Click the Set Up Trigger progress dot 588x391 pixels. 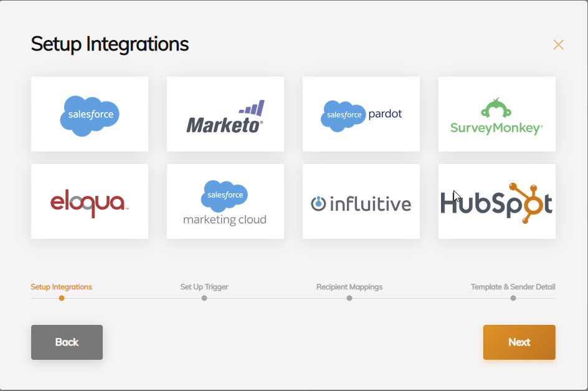204,298
